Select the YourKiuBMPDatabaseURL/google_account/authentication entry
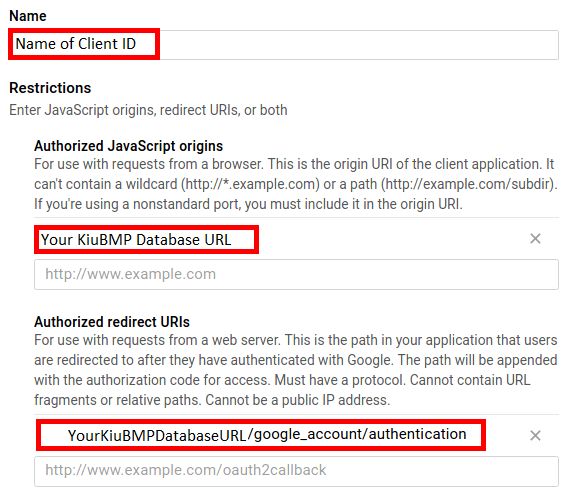 coord(261,435)
